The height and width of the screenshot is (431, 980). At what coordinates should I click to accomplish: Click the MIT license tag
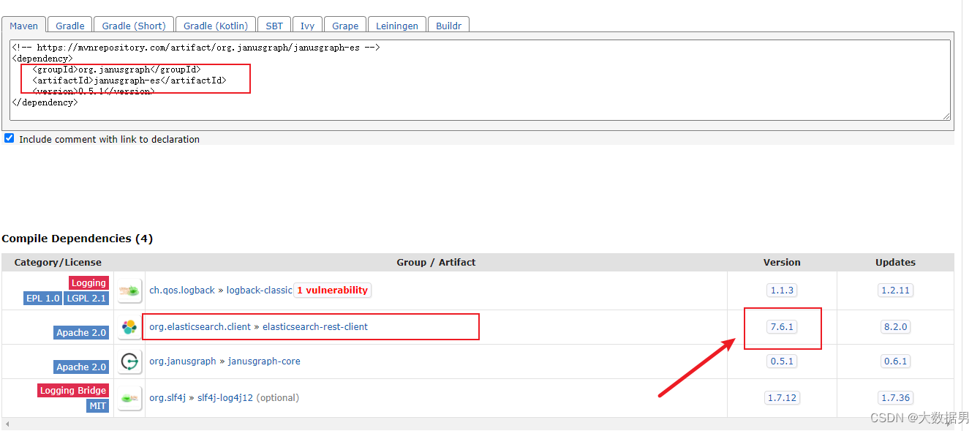click(98, 406)
